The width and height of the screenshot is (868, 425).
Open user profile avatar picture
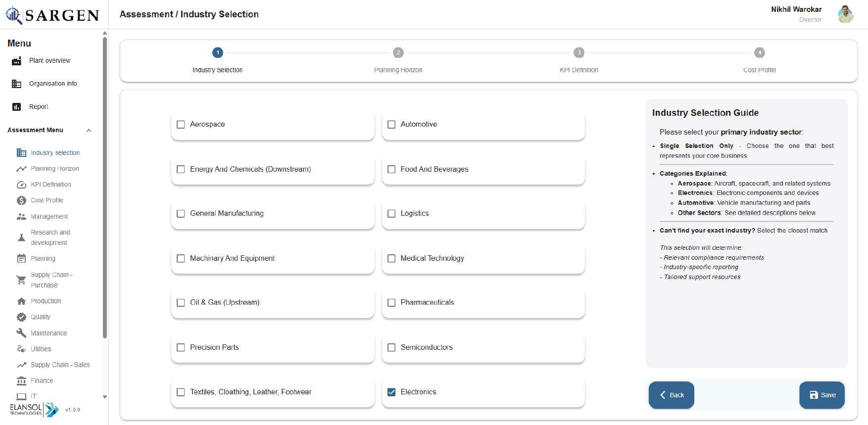tap(845, 14)
